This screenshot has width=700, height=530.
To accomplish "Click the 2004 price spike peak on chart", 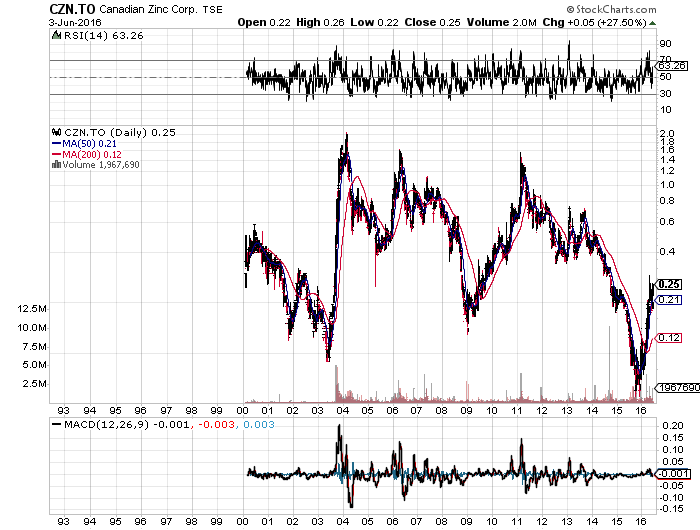I will tap(346, 135).
